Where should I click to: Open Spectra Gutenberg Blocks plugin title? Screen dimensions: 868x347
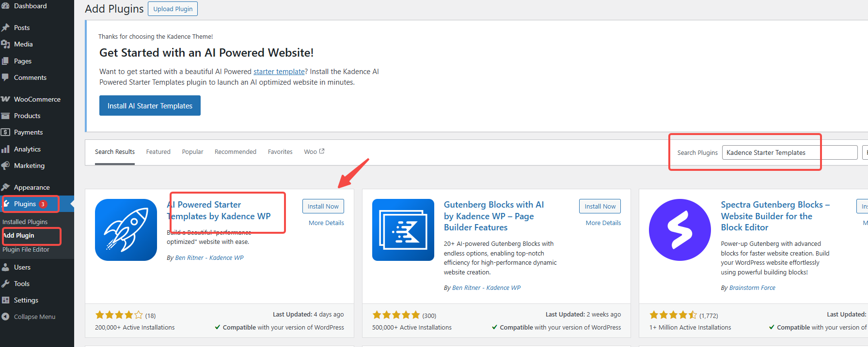point(775,216)
